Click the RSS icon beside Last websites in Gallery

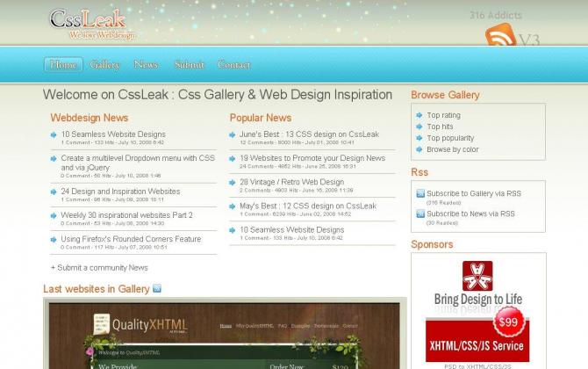(x=157, y=288)
